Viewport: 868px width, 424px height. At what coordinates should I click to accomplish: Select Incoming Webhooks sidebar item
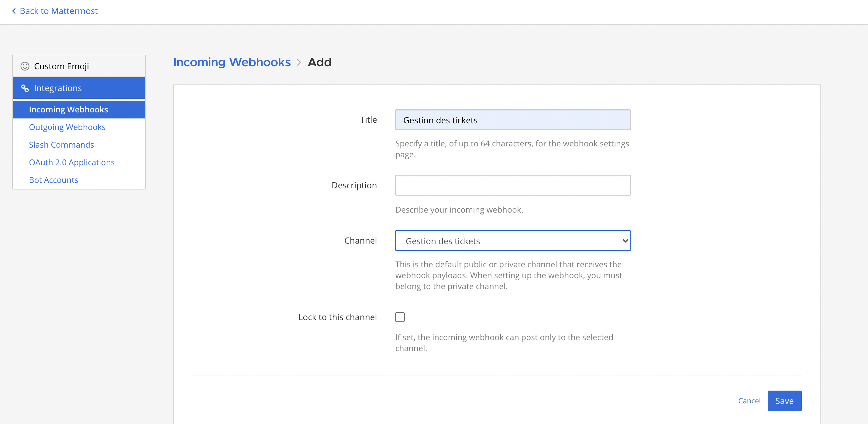coord(68,109)
